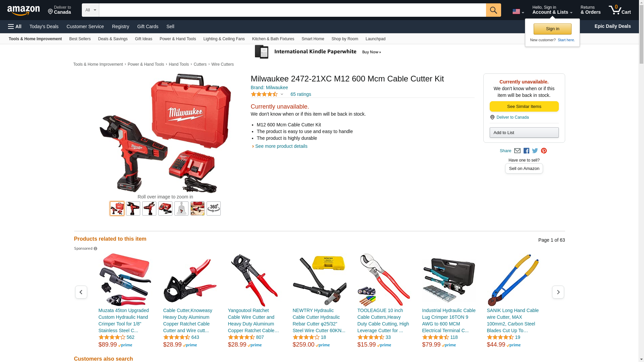
Task: Select the Best Sellers tab
Action: pos(80,39)
